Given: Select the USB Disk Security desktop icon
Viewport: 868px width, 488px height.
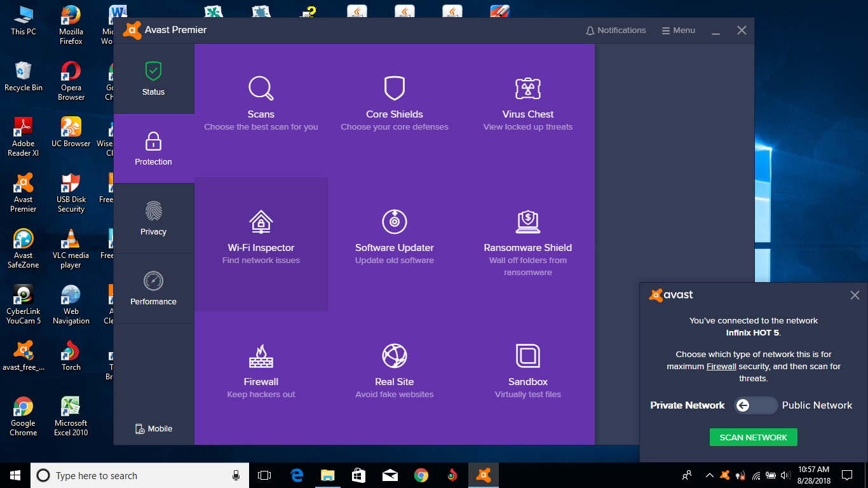Looking at the screenshot, I should coord(71,193).
